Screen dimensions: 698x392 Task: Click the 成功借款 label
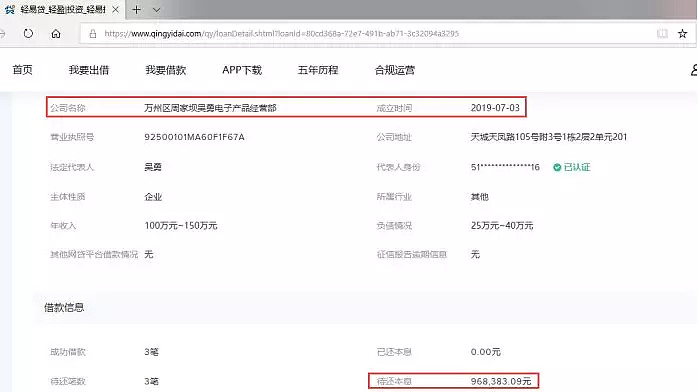coord(68,352)
